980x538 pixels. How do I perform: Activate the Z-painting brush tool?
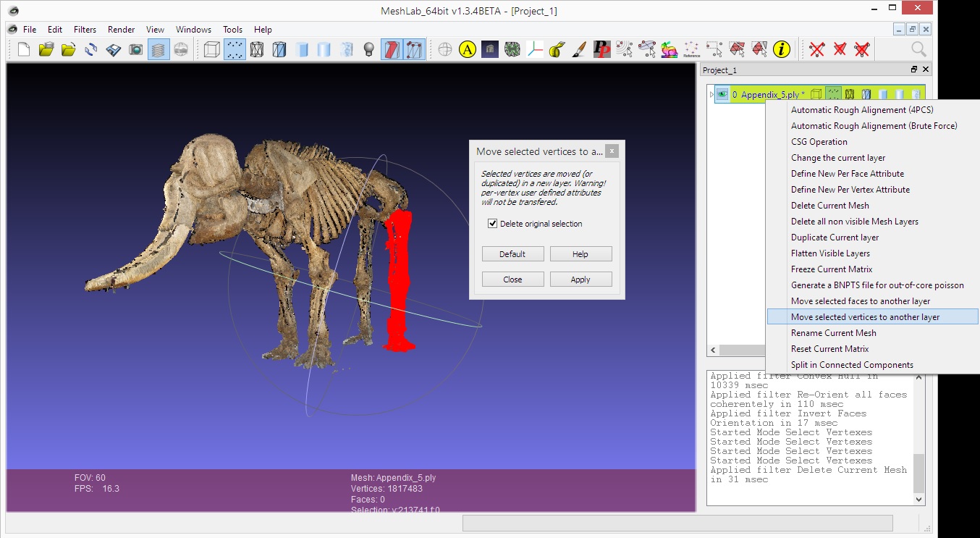click(x=579, y=50)
